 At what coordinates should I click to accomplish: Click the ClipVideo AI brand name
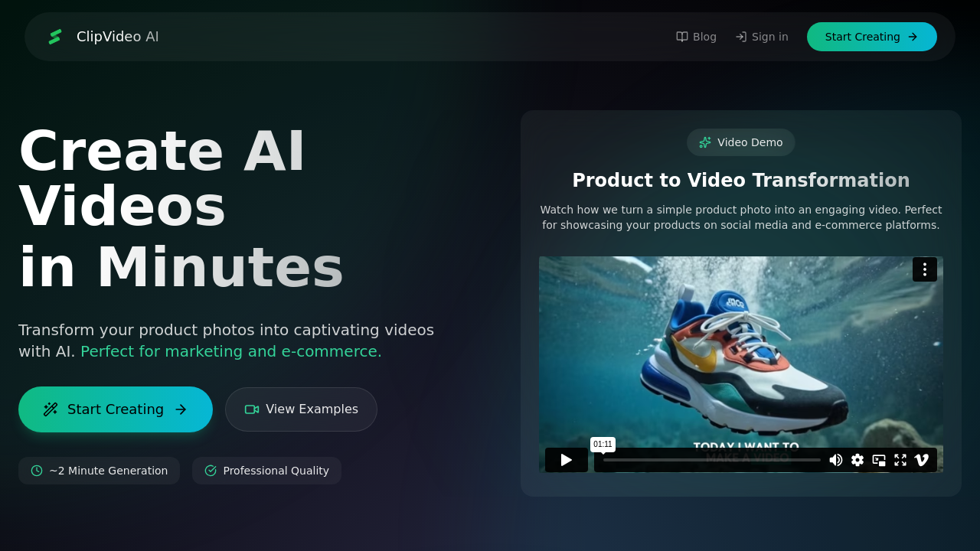118,37
